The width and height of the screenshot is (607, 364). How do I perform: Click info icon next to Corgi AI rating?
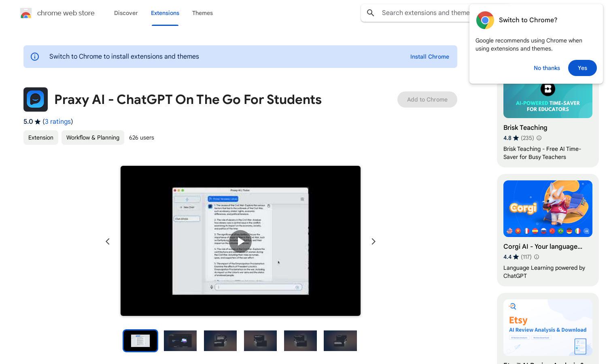click(537, 257)
